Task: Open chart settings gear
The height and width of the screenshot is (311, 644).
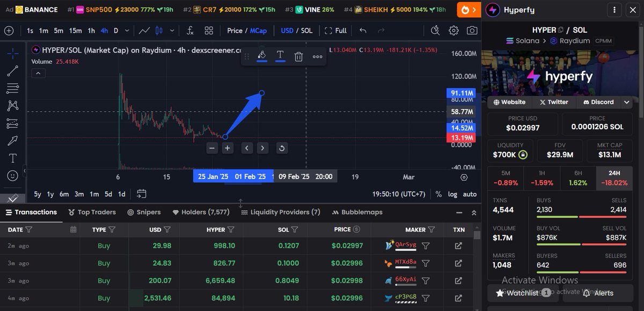Action: pos(454,31)
